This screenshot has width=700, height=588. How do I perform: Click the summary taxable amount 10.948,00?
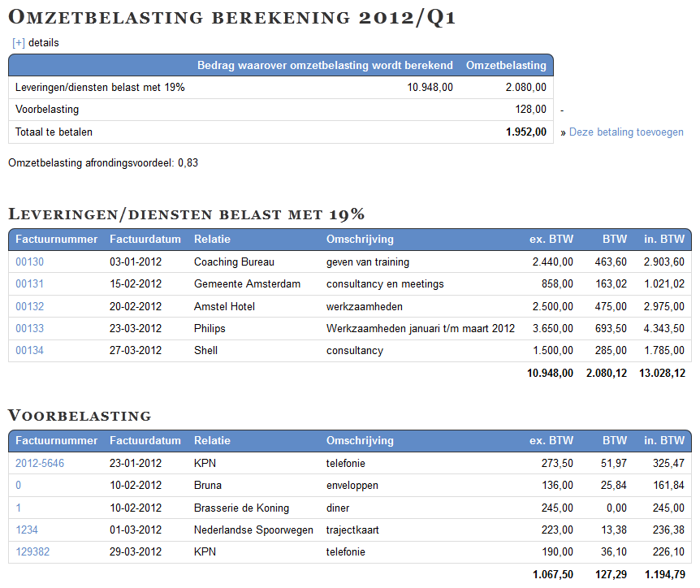pyautogui.click(x=430, y=88)
